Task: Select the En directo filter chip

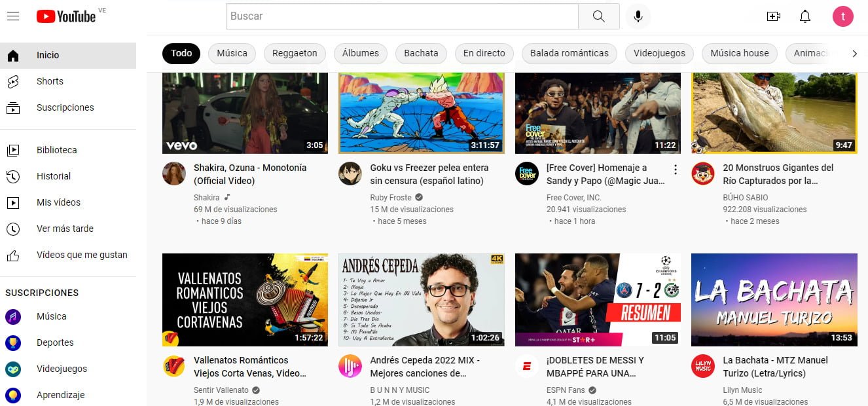Action: [x=484, y=54]
